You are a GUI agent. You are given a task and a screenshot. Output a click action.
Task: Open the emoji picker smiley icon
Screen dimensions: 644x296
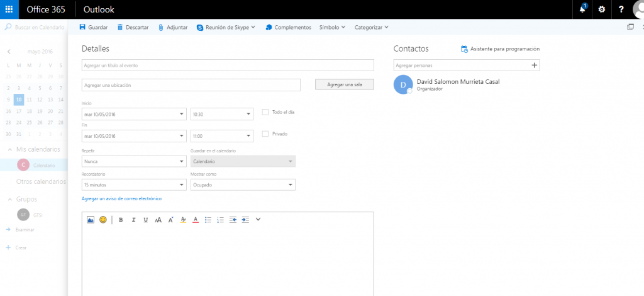(103, 220)
